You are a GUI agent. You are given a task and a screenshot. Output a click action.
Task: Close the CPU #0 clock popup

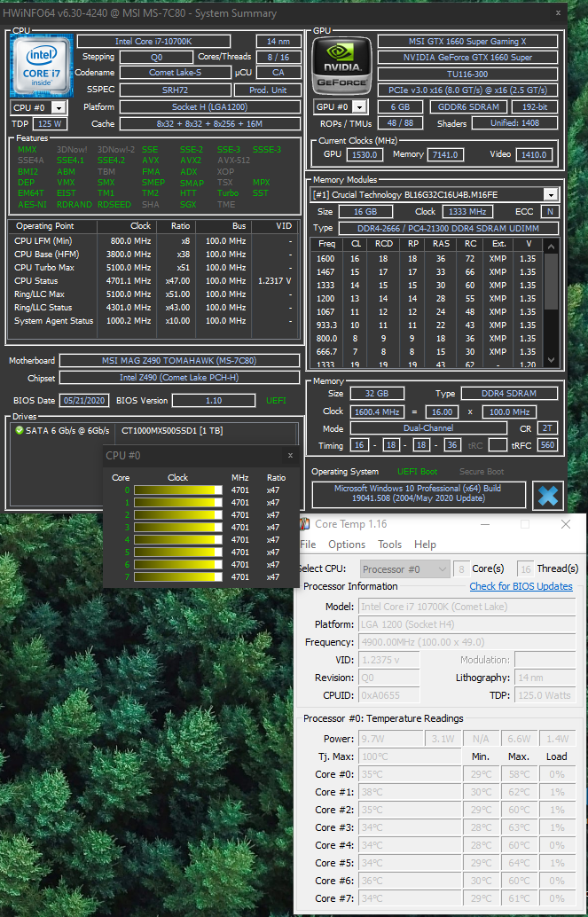coord(290,455)
